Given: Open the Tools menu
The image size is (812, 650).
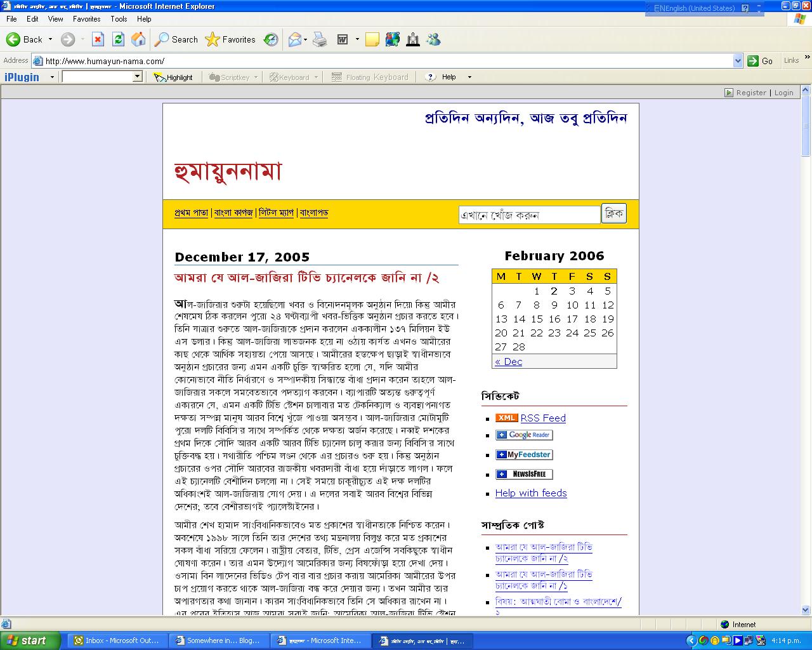Looking at the screenshot, I should pos(119,19).
